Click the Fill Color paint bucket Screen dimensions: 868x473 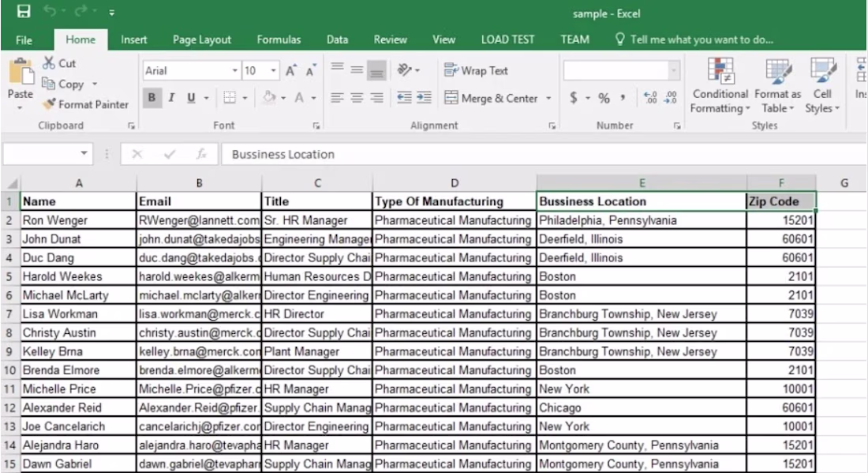pos(268,99)
